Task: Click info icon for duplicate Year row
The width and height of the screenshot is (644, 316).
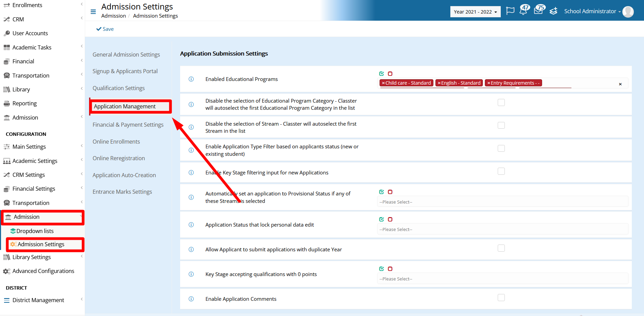Action: (191, 249)
